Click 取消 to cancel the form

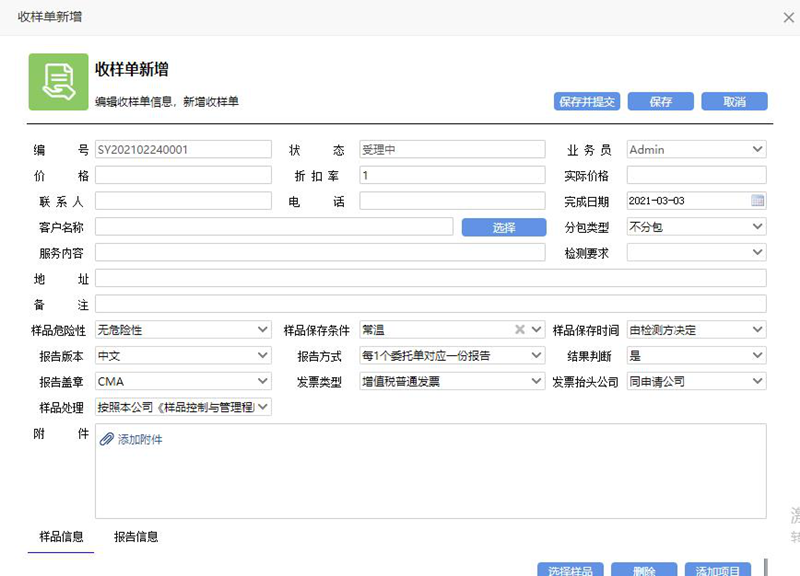click(x=737, y=101)
